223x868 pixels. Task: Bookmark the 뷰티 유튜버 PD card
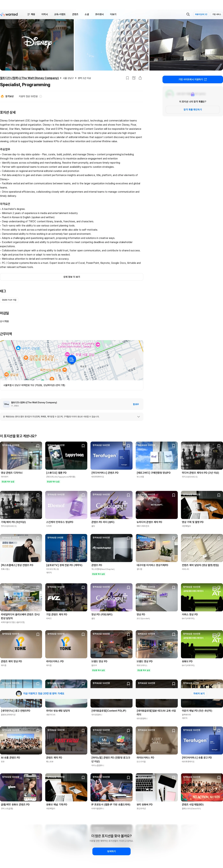coord(174,777)
